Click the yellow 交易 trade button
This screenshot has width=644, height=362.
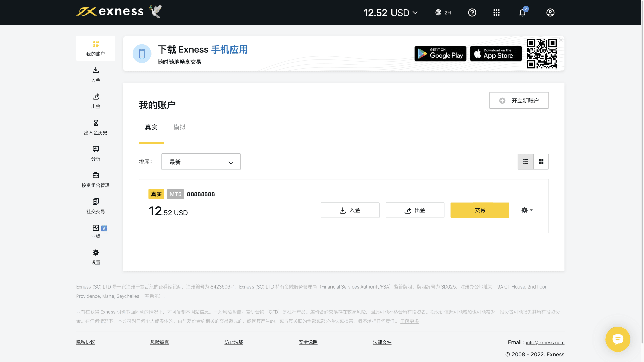[x=480, y=210]
